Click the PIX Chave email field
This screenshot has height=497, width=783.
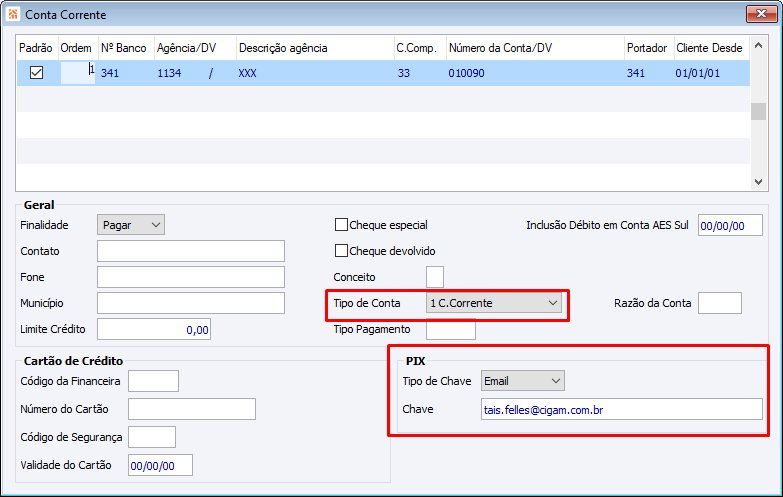click(x=622, y=409)
